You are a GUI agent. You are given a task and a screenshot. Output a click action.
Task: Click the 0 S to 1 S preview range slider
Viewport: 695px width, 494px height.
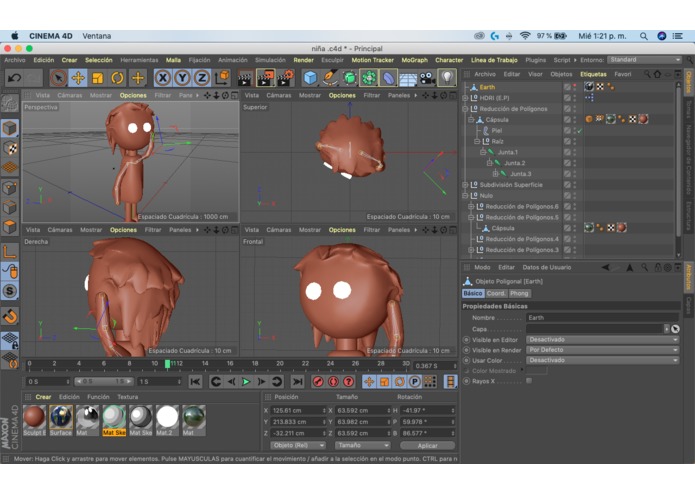click(x=104, y=381)
